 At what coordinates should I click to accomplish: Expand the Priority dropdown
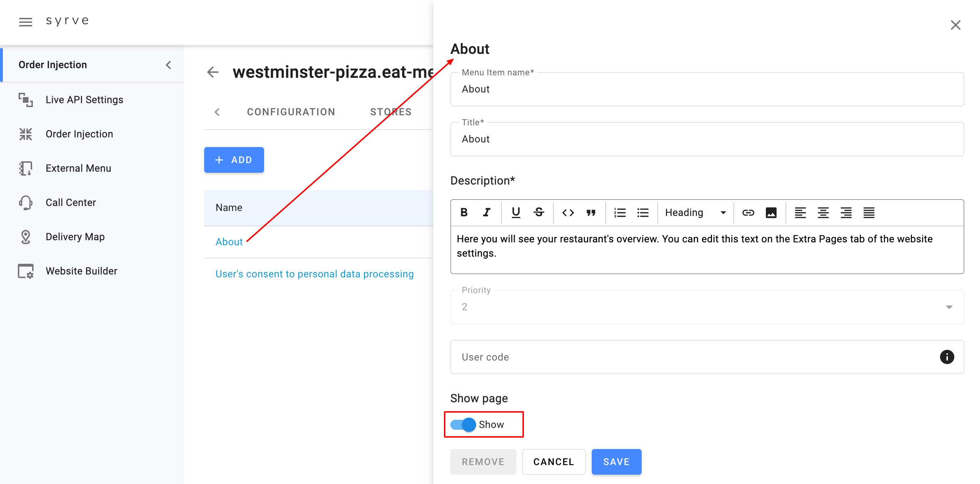coord(949,307)
